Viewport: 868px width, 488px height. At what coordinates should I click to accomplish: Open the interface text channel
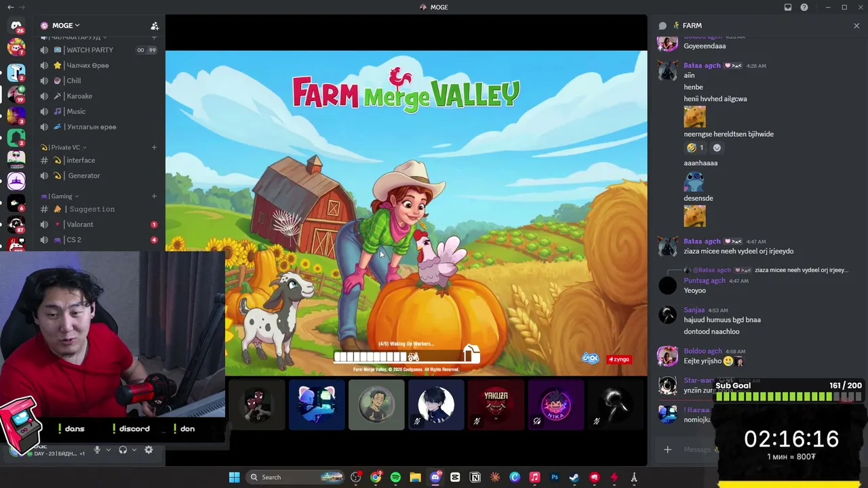click(99, 160)
